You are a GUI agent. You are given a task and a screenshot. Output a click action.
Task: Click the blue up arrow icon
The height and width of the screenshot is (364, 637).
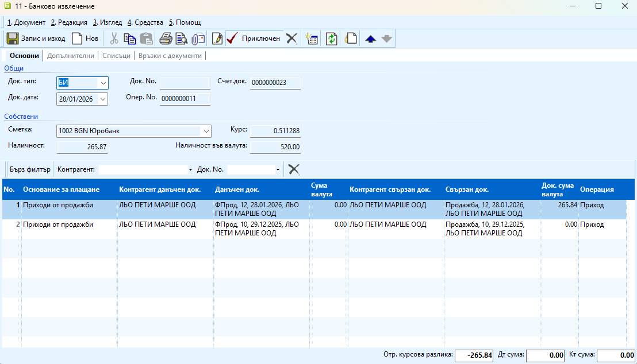click(370, 38)
